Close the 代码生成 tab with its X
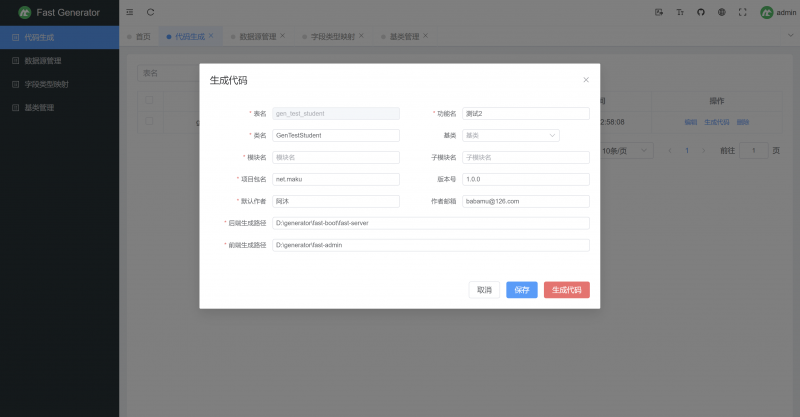 pyautogui.click(x=211, y=36)
